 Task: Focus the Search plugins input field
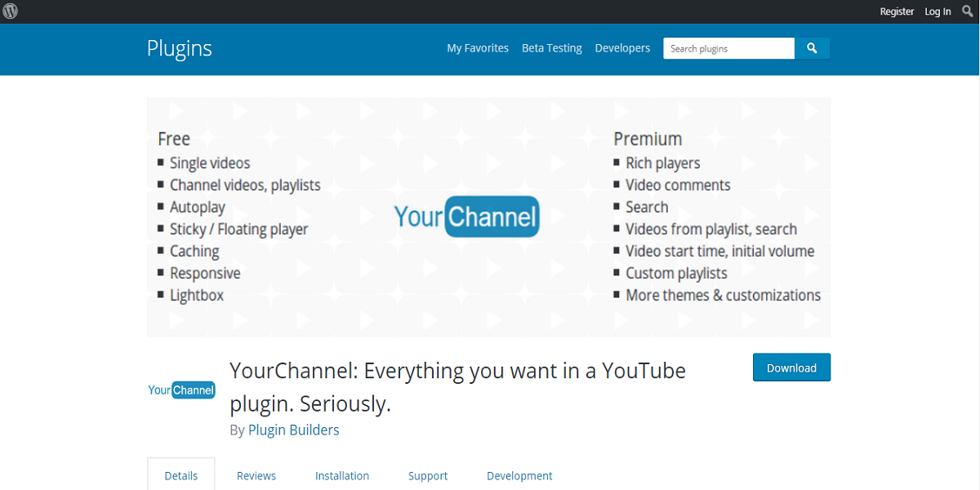729,48
